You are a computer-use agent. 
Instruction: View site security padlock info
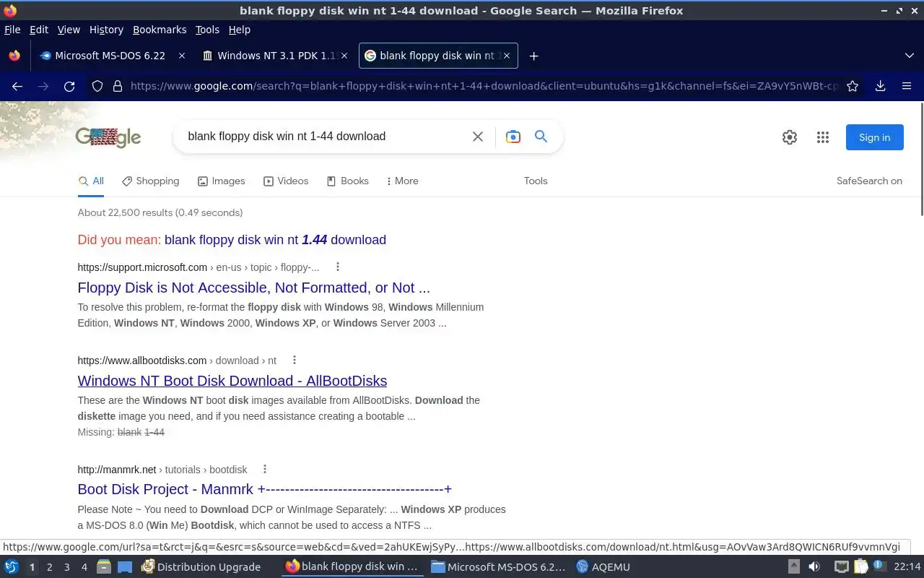pyautogui.click(x=118, y=86)
